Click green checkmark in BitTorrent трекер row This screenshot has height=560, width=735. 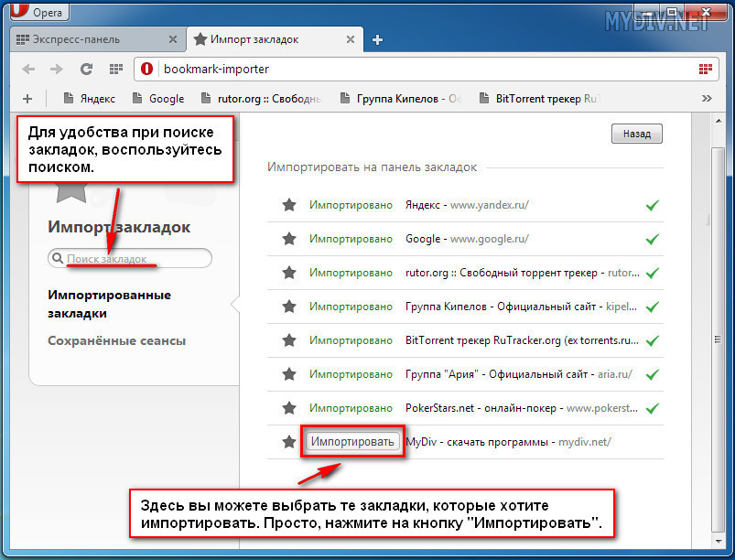point(652,340)
